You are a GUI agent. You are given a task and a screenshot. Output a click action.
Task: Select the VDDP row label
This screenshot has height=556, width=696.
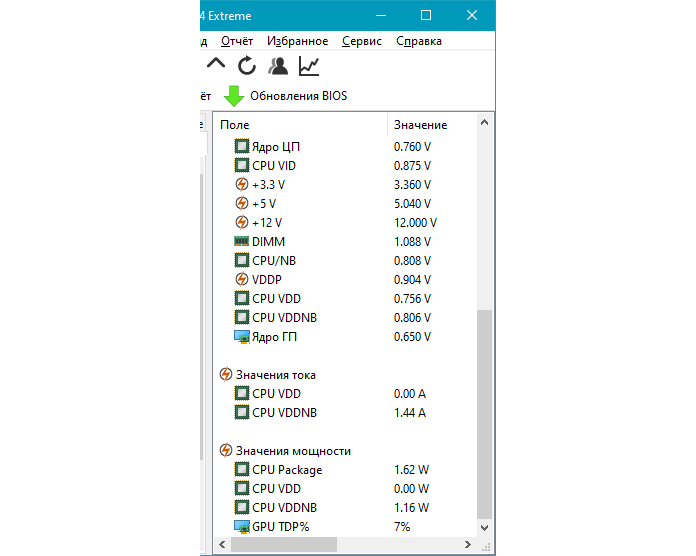click(266, 280)
